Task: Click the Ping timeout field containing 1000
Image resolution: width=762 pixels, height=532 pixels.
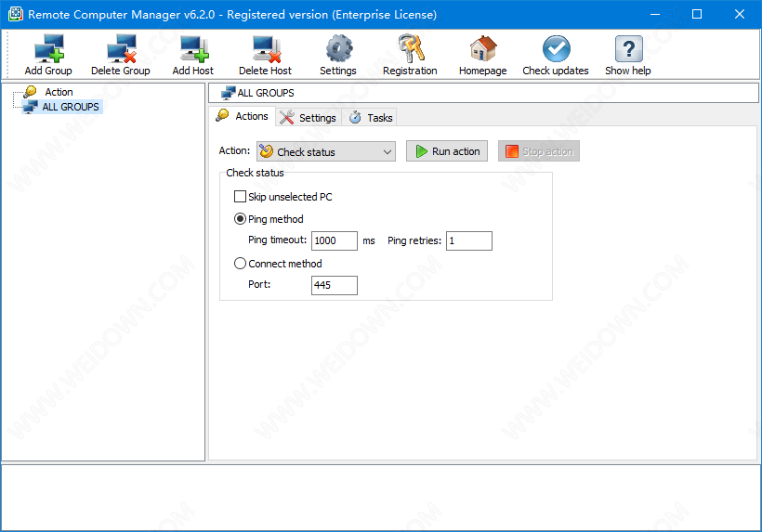Action: (x=335, y=240)
